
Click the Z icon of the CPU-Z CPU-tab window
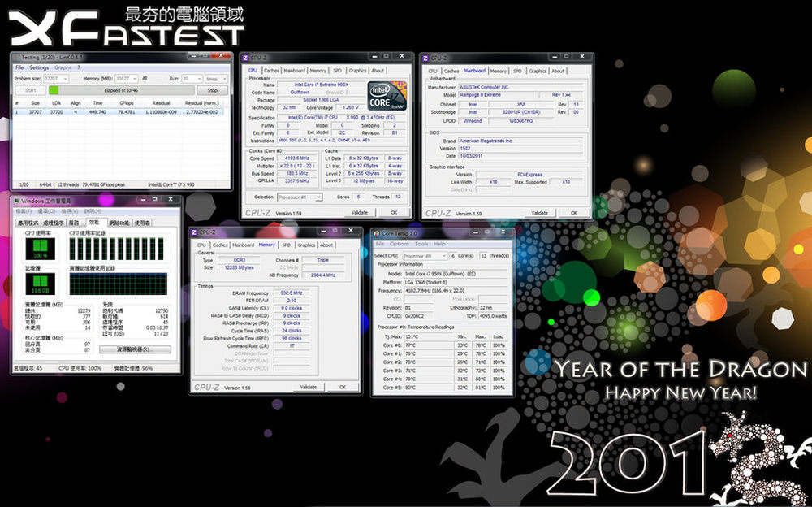(245, 58)
